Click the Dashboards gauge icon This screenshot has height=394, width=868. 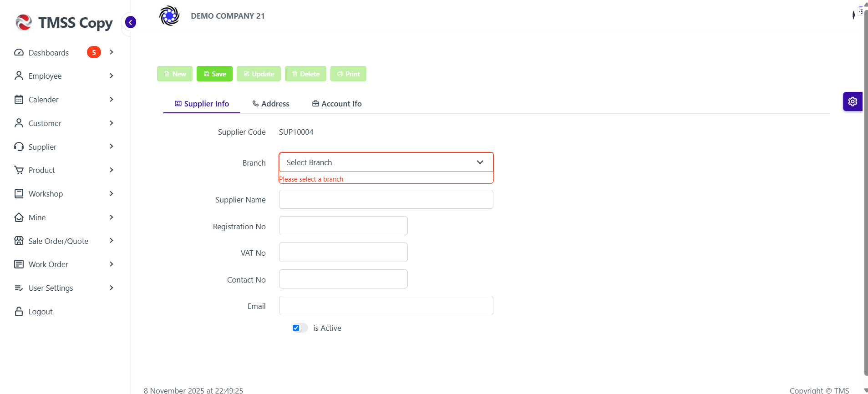pos(19,52)
